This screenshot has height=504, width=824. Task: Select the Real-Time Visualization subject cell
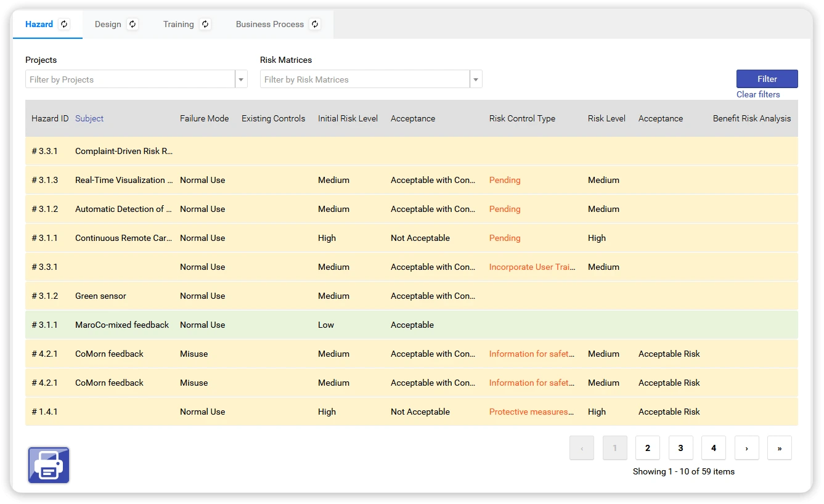(124, 180)
